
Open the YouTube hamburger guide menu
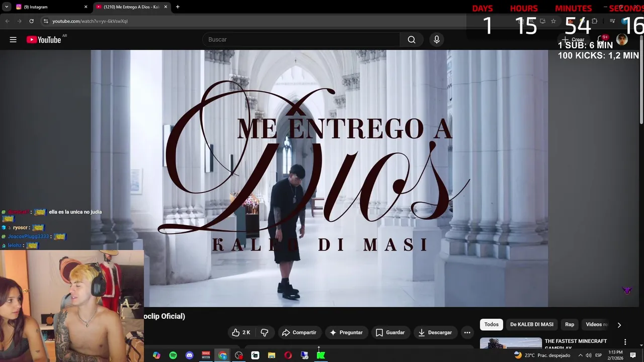pyautogui.click(x=13, y=40)
